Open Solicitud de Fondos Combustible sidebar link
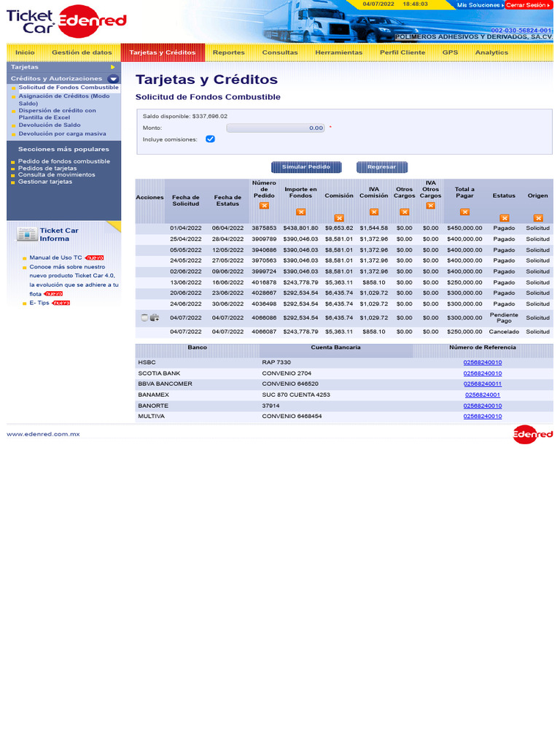 (x=69, y=88)
